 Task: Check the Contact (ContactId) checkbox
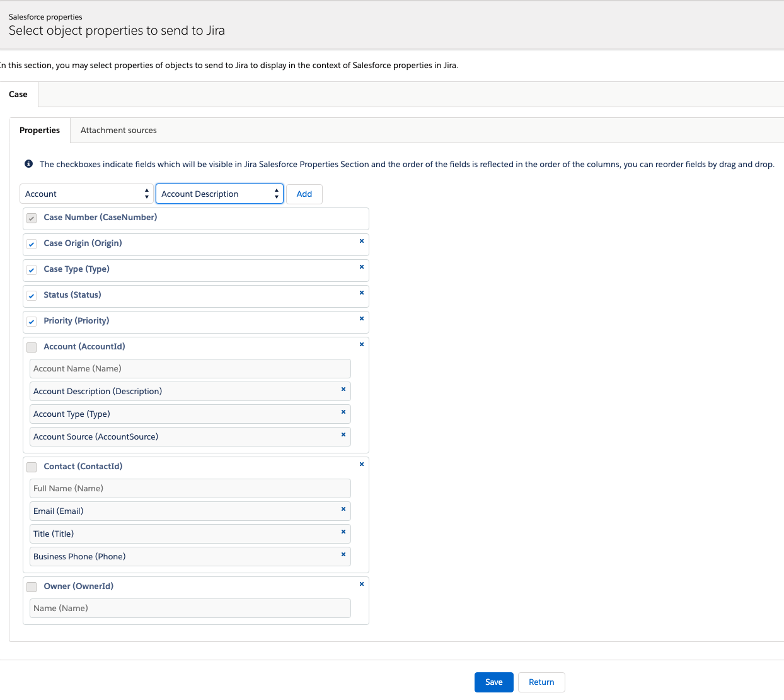pos(32,467)
